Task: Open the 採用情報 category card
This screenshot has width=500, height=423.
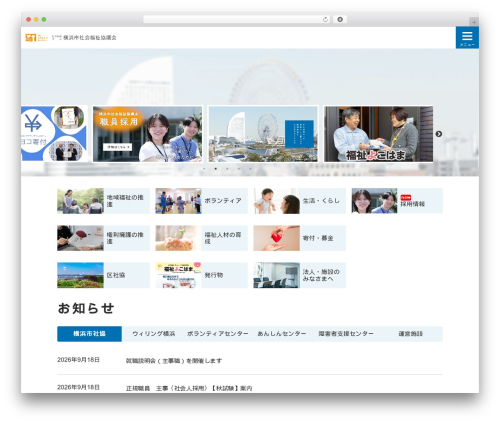Action: pos(397,201)
